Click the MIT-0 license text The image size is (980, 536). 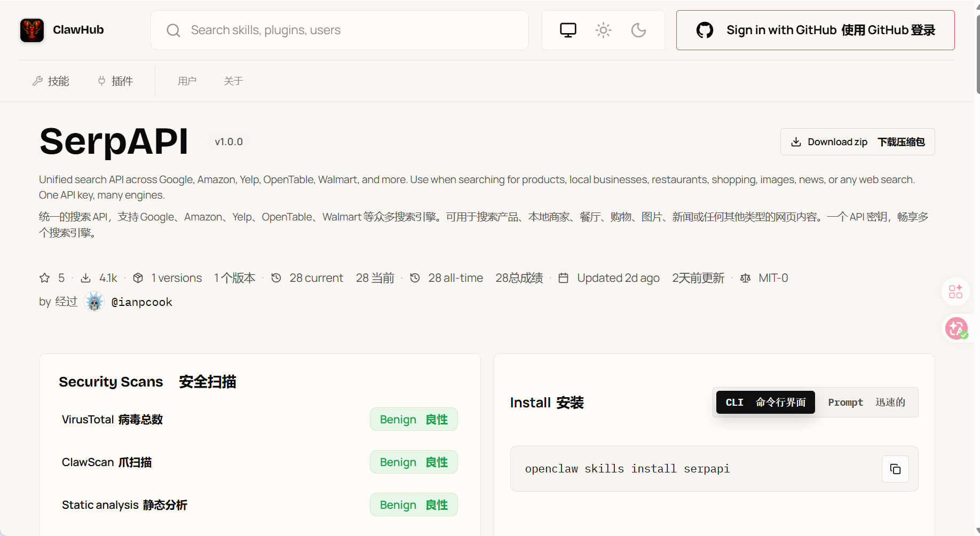[773, 278]
